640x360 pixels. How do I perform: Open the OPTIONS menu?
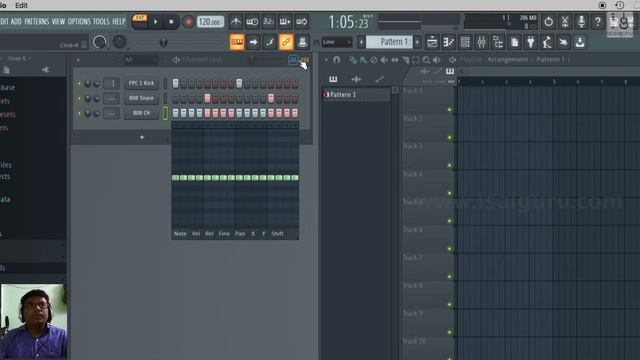tap(79, 21)
